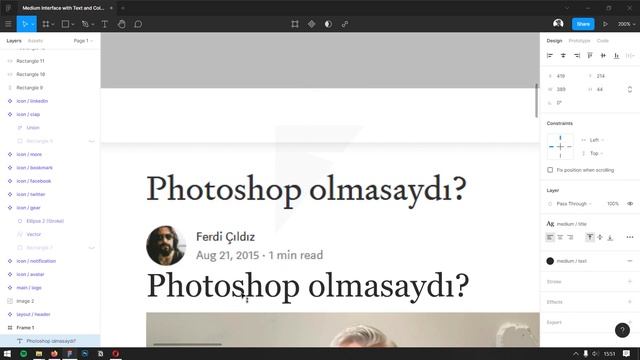Select the Medium Interface file tab
640x360 pixels.
pos(63,8)
